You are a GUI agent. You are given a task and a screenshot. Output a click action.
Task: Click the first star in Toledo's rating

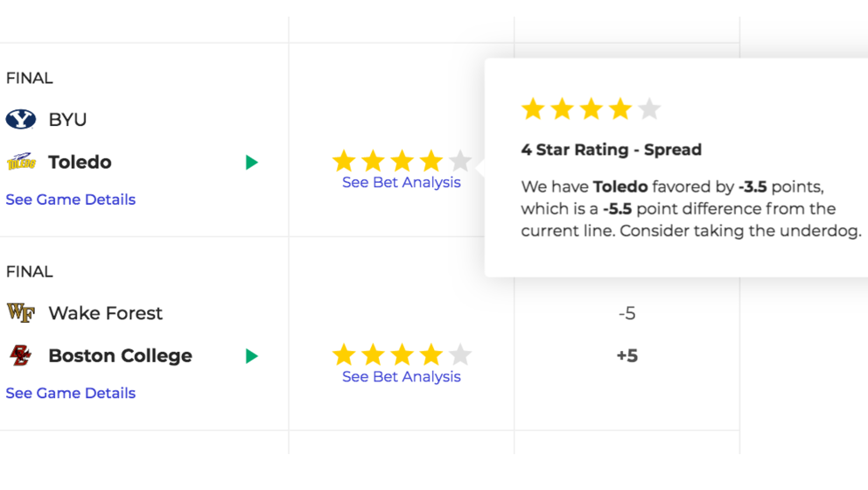[344, 161]
